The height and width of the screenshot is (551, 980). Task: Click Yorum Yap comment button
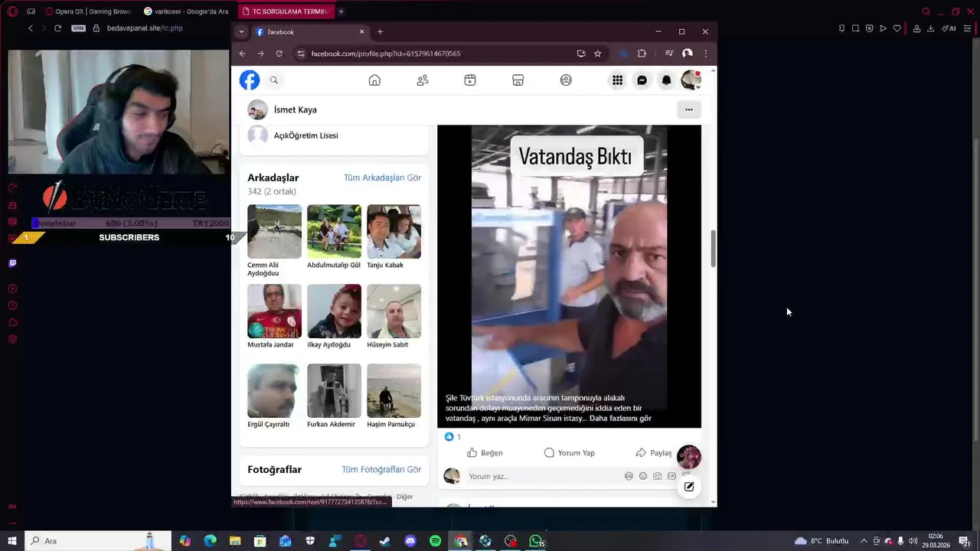(x=569, y=452)
